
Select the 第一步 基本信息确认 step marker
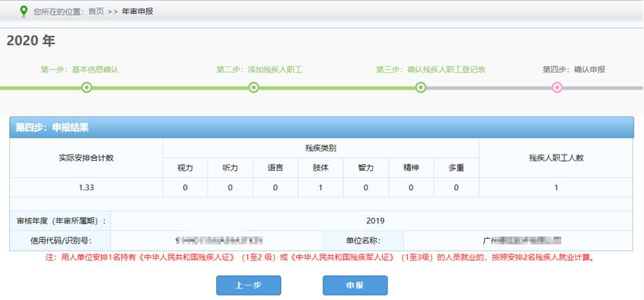click(x=86, y=87)
